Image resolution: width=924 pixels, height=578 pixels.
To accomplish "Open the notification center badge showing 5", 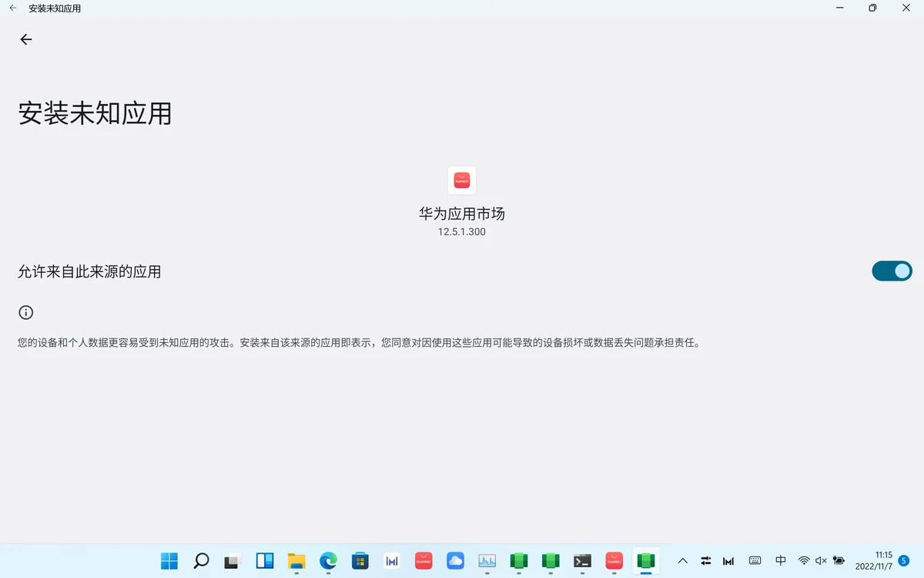I will click(904, 561).
